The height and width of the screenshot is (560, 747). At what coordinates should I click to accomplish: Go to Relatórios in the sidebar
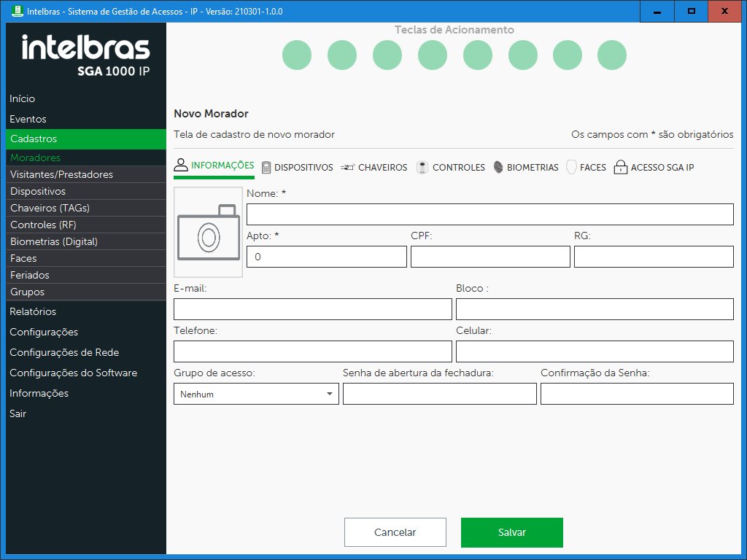click(33, 311)
